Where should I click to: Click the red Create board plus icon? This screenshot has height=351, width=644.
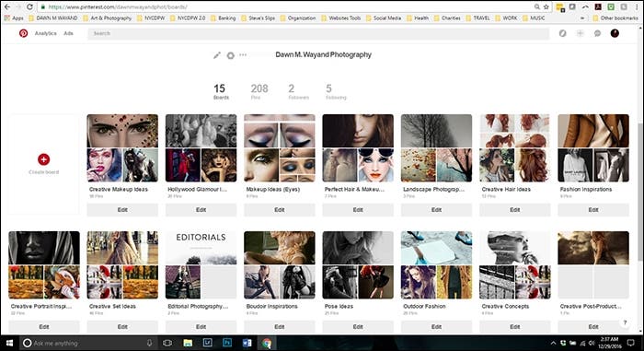[43, 159]
